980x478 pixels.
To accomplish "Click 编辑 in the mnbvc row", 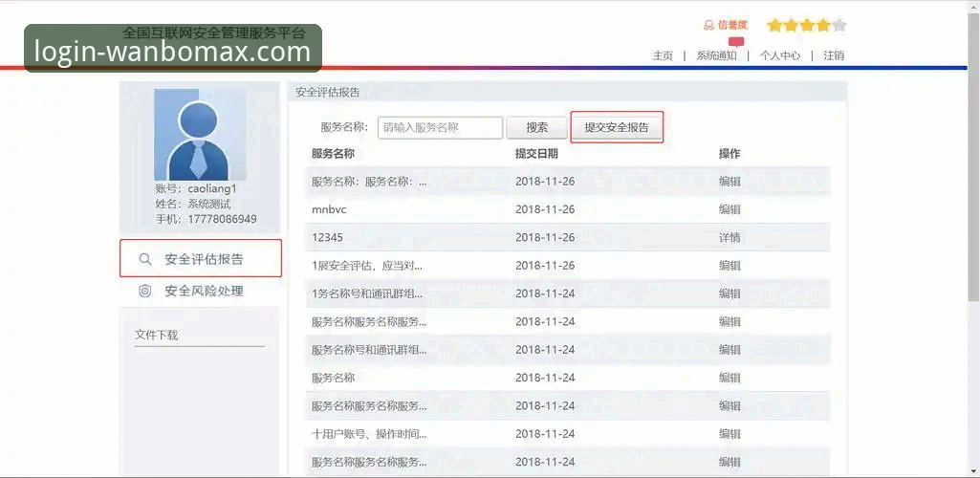I will pyautogui.click(x=730, y=209).
